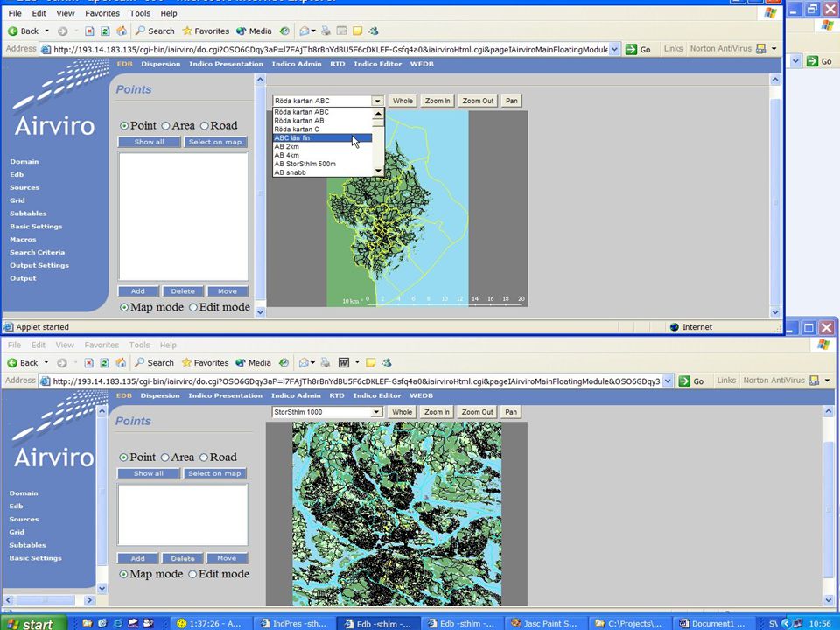Image resolution: width=840 pixels, height=630 pixels.
Task: Click Whole button in bottom map
Action: coord(402,412)
